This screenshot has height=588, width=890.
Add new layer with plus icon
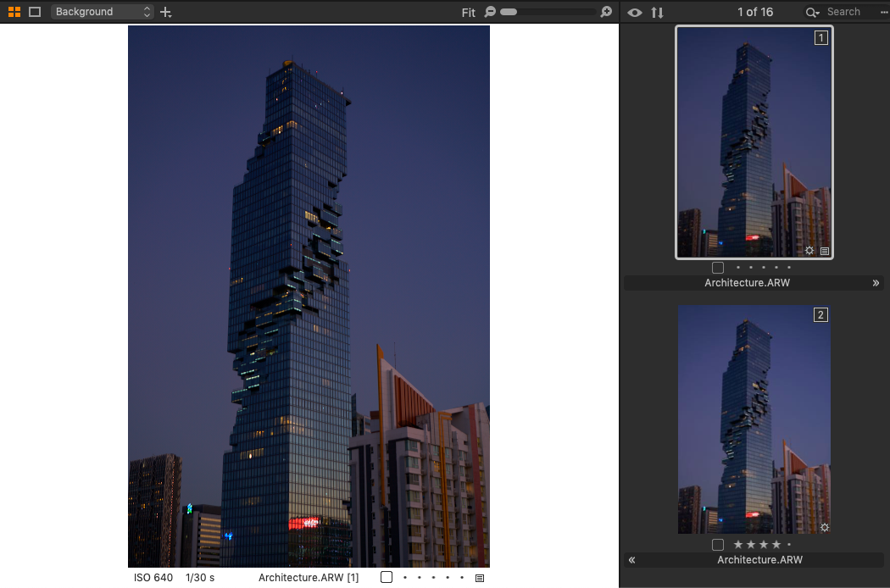pyautogui.click(x=166, y=12)
